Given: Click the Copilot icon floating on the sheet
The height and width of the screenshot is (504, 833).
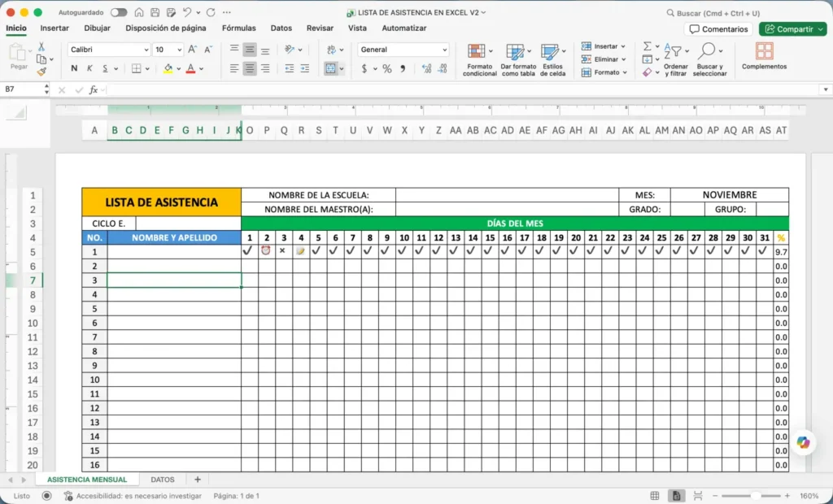Looking at the screenshot, I should (x=803, y=442).
